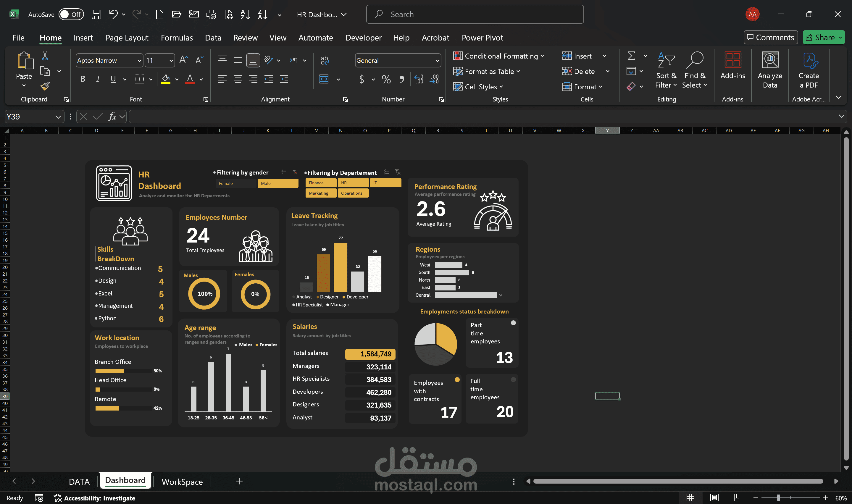The image size is (852, 504).
Task: Open Analyze Data tool
Action: (770, 70)
